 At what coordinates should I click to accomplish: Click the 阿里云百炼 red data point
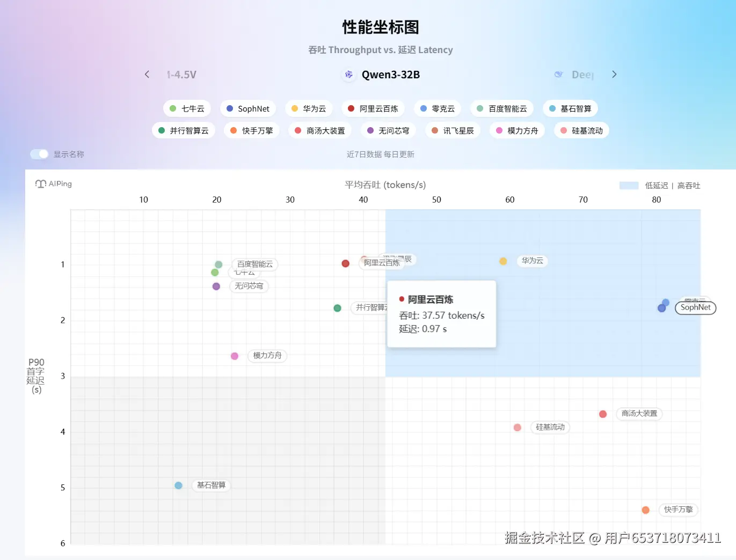(346, 263)
